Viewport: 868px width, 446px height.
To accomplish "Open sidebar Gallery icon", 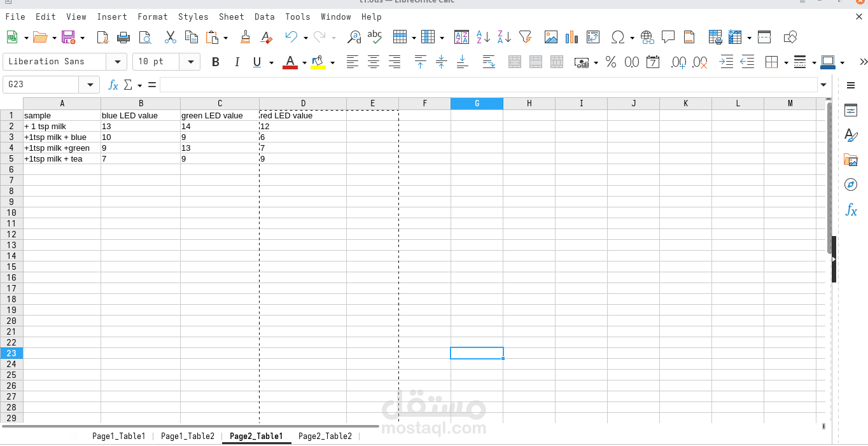I will (x=851, y=160).
